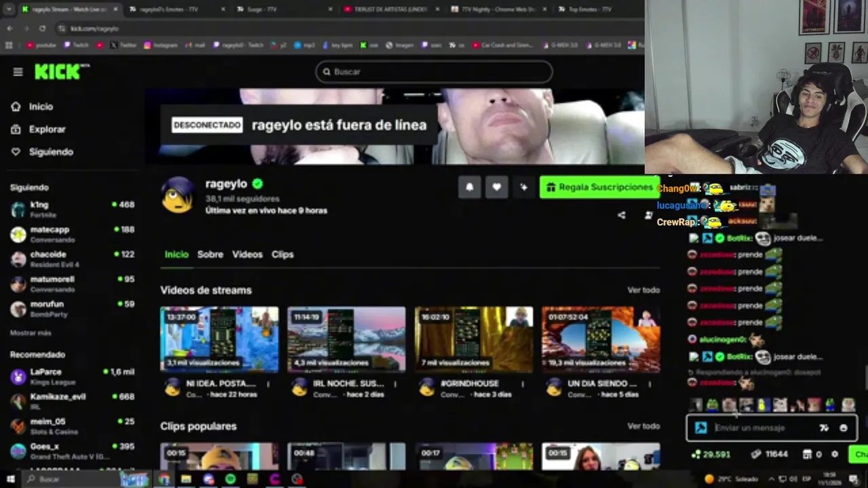The image size is (868, 488).
Task: Open recommended channel Goes_x
Action: pyautogui.click(x=72, y=451)
